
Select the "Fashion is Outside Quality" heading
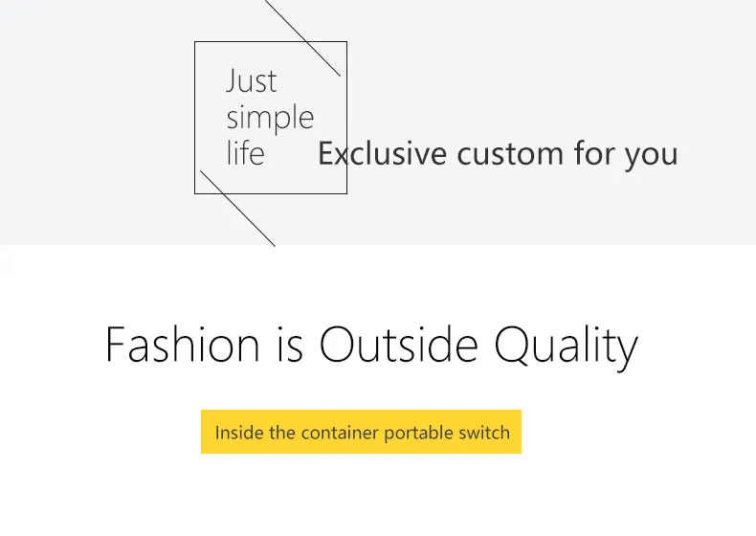point(371,346)
